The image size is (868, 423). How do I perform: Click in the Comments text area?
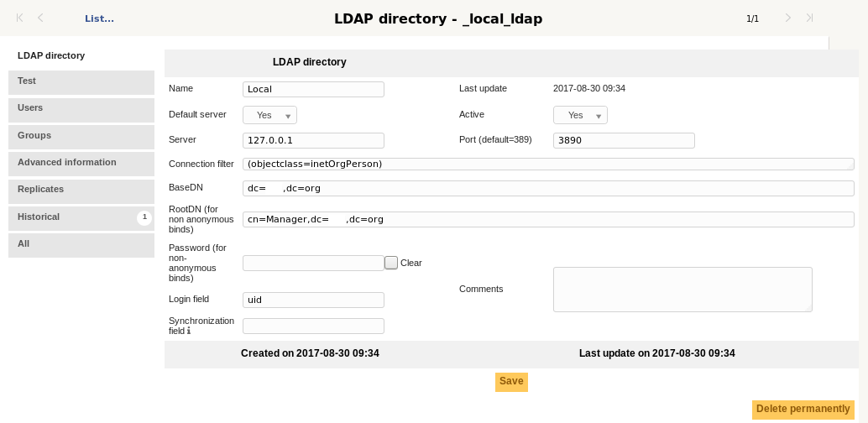(682, 290)
